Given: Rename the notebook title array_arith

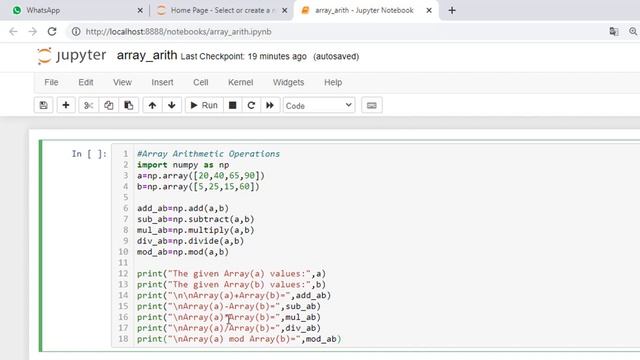Looking at the screenshot, I should pos(147,56).
